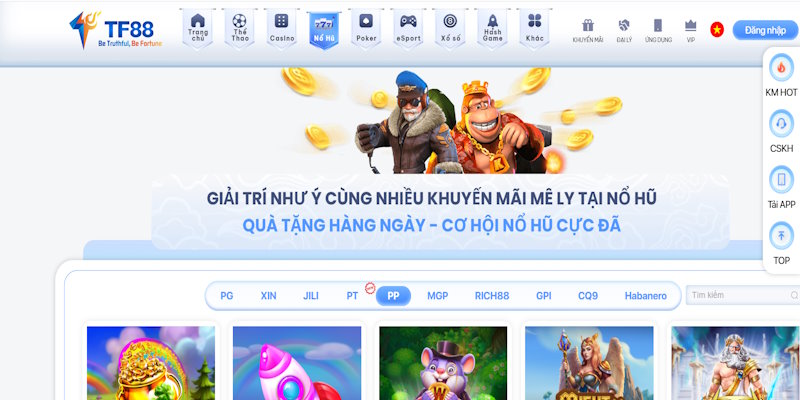Select the Nổ Hũ slots banner

click(324, 30)
